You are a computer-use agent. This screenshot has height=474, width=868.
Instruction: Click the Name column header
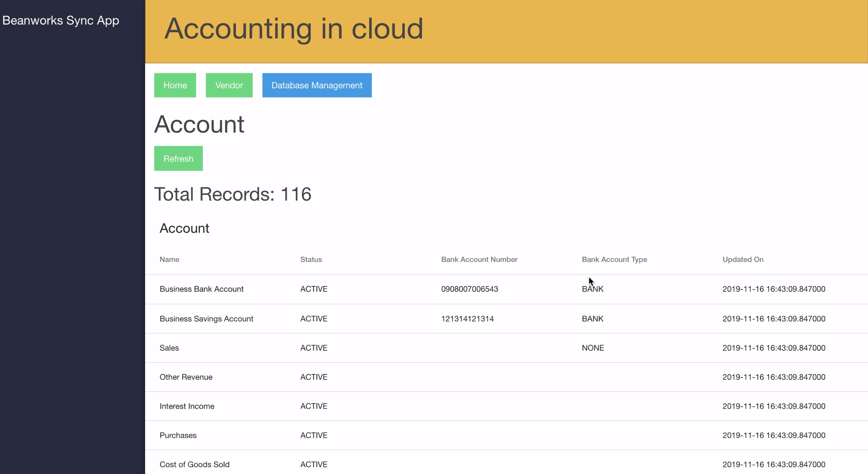click(169, 260)
